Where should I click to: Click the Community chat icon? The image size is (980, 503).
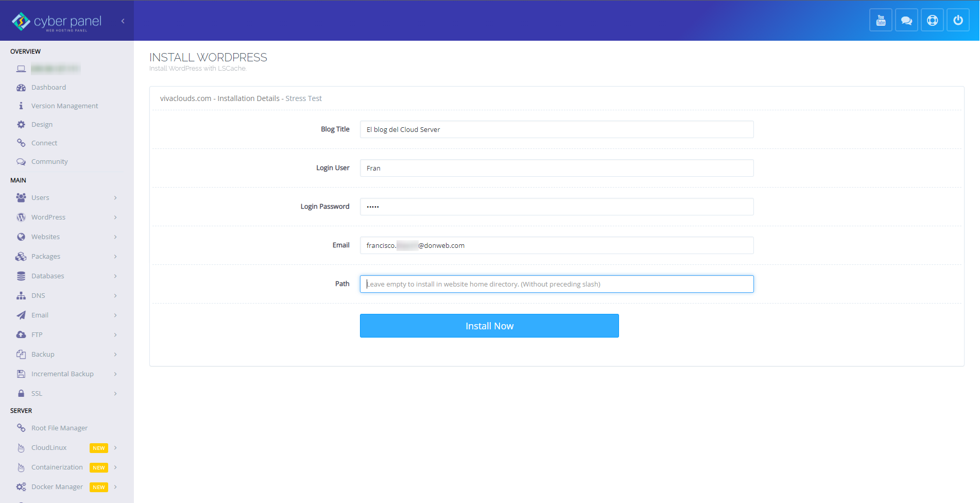[21, 161]
